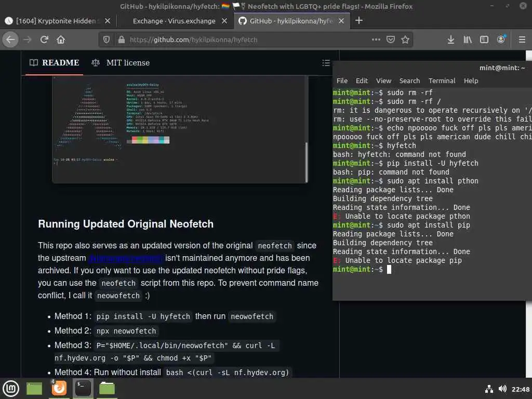Open terminal Terminal menu
This screenshot has height=399, width=532.
click(x=442, y=81)
